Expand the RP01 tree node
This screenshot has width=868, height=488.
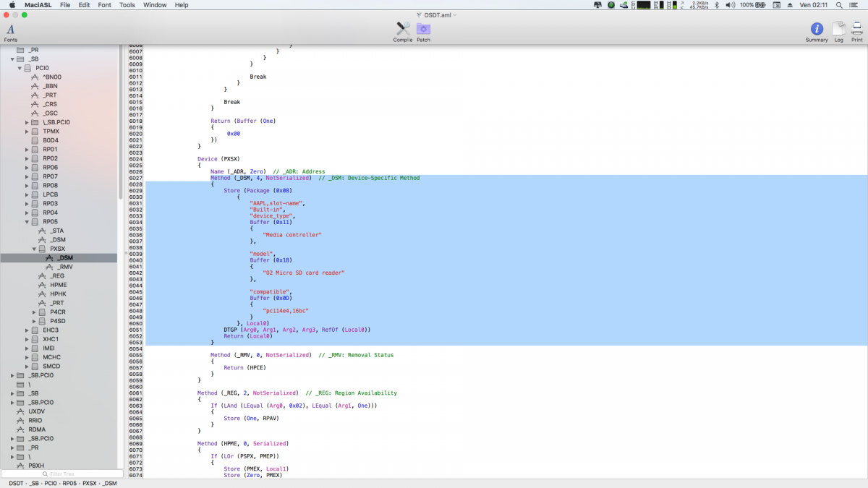click(27, 150)
